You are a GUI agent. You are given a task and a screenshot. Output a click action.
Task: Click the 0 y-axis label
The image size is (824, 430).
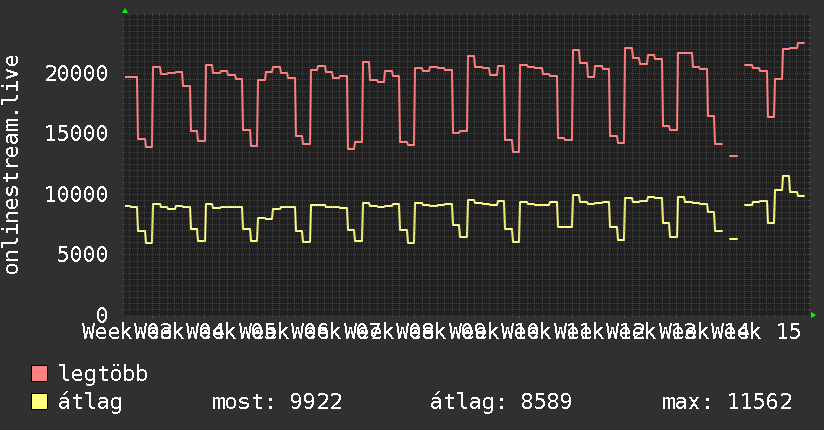tap(102, 315)
